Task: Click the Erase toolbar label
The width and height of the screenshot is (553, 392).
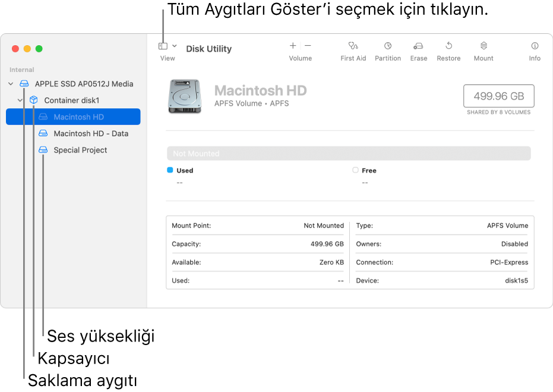Action: coord(419,58)
